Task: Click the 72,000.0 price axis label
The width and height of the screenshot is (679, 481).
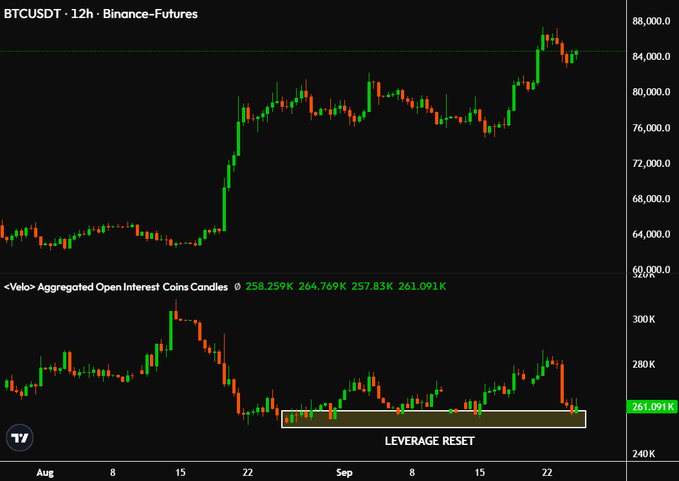Action: pos(651,164)
